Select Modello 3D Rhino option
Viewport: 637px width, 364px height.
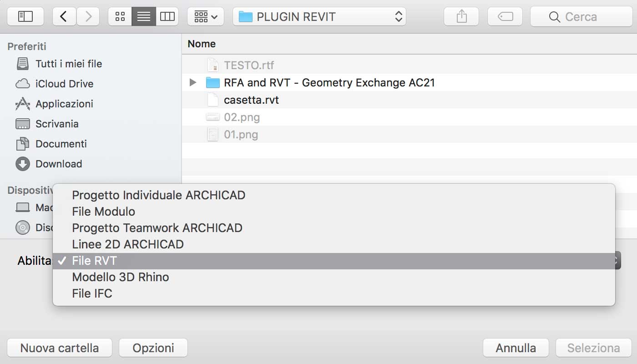[x=121, y=277]
